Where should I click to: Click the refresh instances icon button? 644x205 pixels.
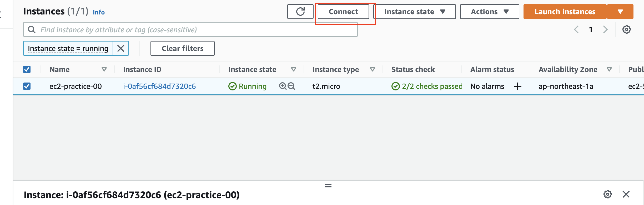coord(300,12)
